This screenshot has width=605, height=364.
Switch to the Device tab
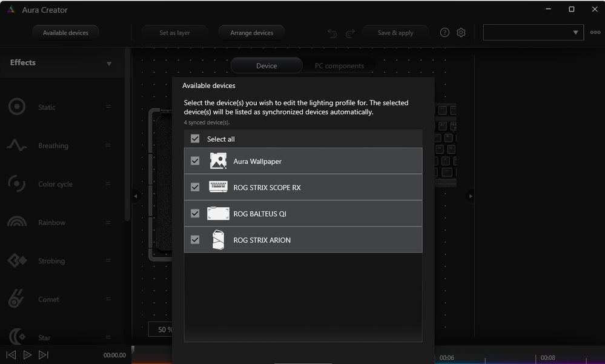(x=266, y=65)
